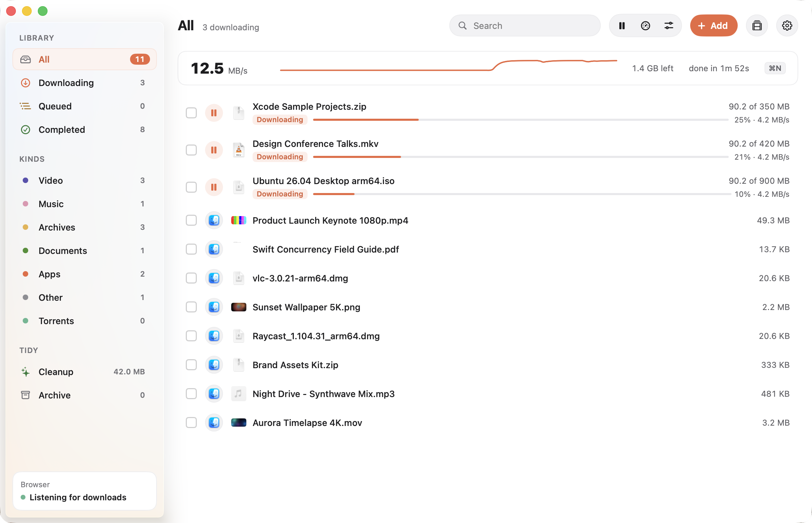The width and height of the screenshot is (812, 523).
Task: Click the stacked layers icon beside Add
Action: pyautogui.click(x=757, y=26)
